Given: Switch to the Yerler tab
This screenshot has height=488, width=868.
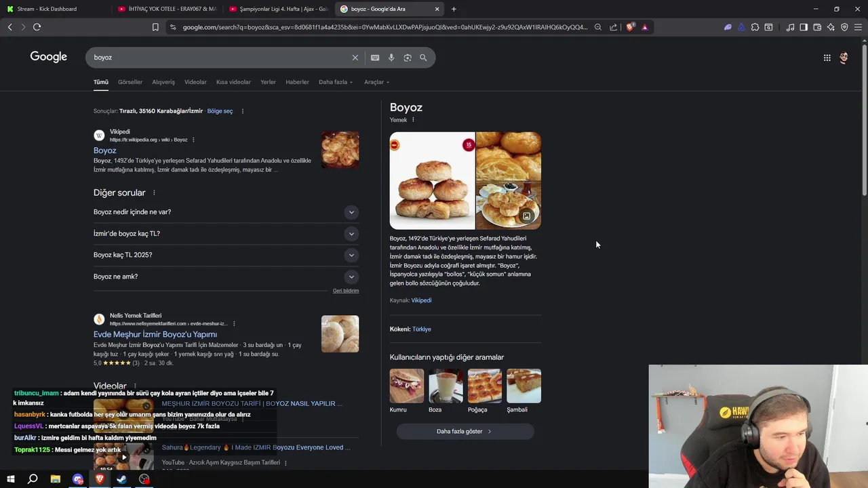Looking at the screenshot, I should (268, 82).
